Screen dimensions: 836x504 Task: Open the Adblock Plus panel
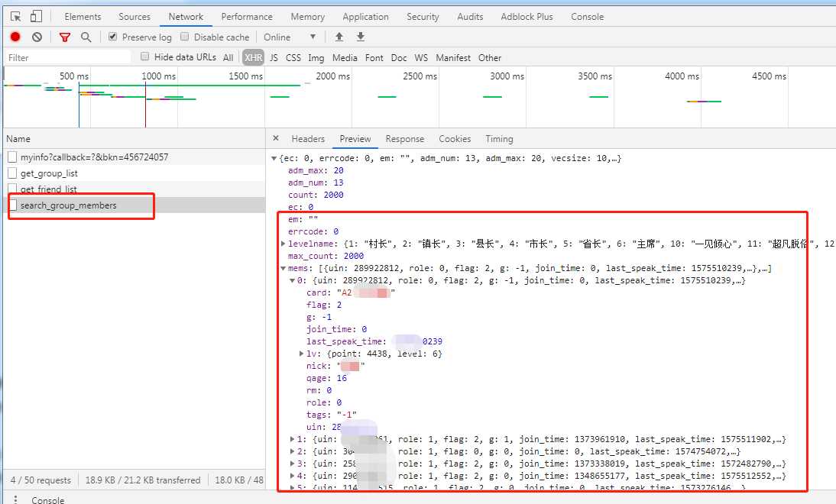pos(527,17)
